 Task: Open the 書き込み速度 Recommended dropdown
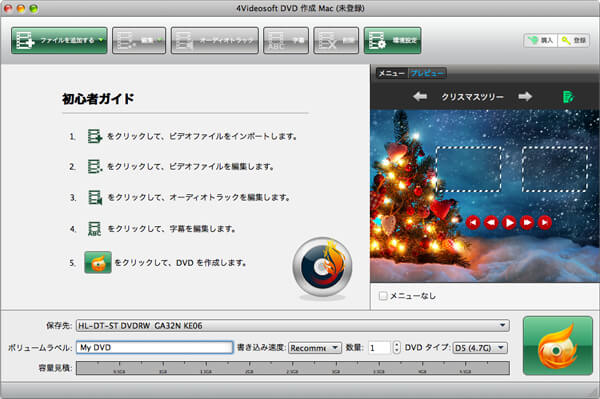coord(315,348)
